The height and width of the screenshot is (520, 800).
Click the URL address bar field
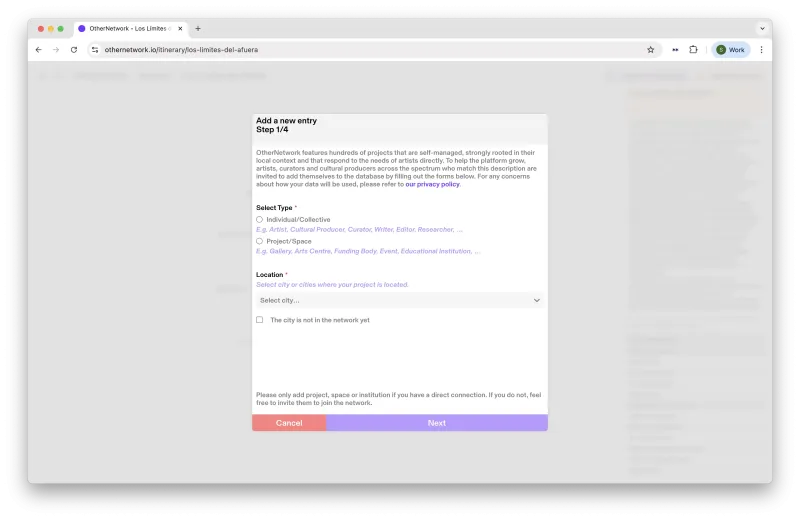coord(372,49)
